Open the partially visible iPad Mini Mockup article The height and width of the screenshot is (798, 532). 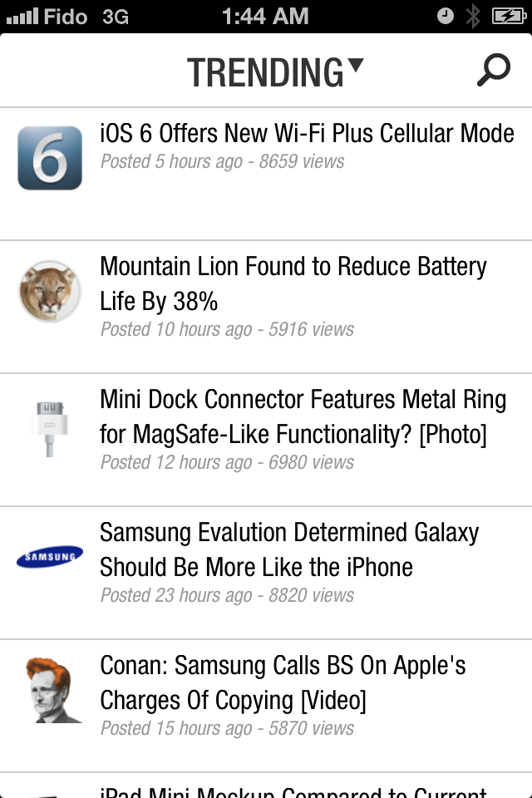[293, 791]
